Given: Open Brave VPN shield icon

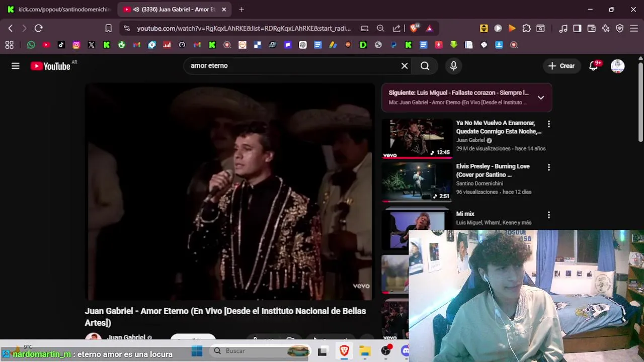Looking at the screenshot, I should (620, 29).
